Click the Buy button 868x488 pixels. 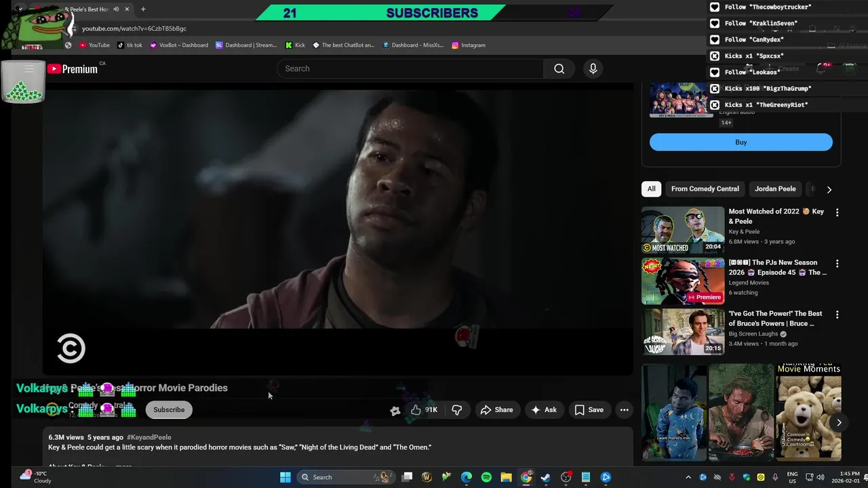pyautogui.click(x=741, y=142)
